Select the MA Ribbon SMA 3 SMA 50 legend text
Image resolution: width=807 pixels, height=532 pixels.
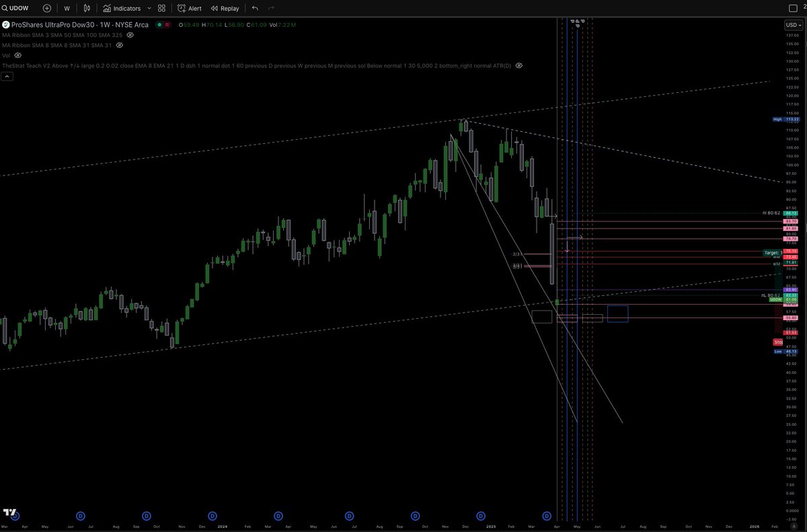tap(63, 34)
